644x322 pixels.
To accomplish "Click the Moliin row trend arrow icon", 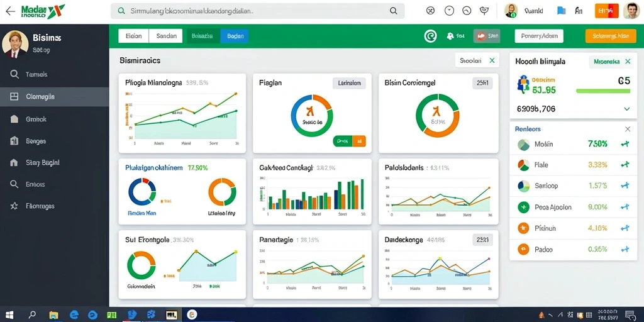I will 625,144.
